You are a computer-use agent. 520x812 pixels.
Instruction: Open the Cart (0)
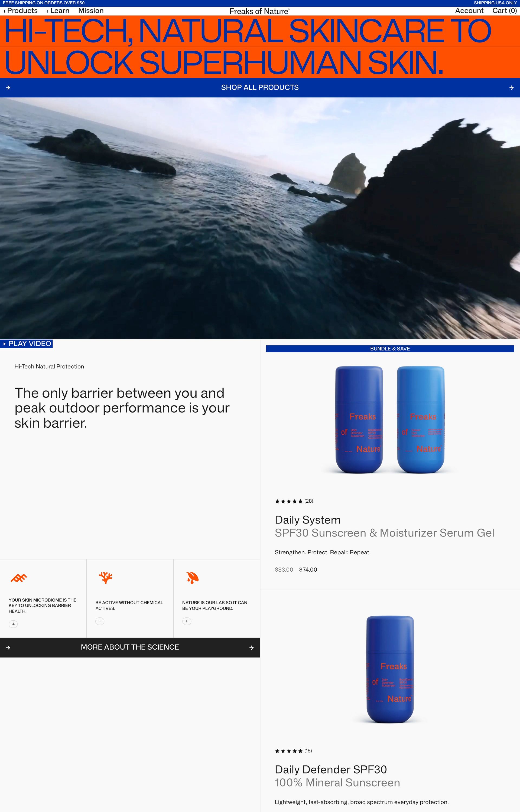[x=505, y=11]
